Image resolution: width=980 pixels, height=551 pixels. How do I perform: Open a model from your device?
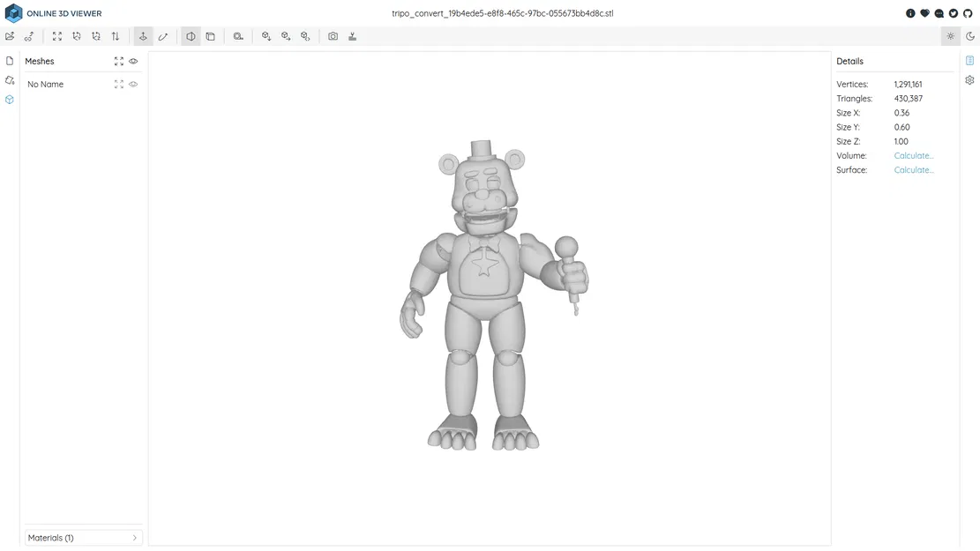[9, 36]
